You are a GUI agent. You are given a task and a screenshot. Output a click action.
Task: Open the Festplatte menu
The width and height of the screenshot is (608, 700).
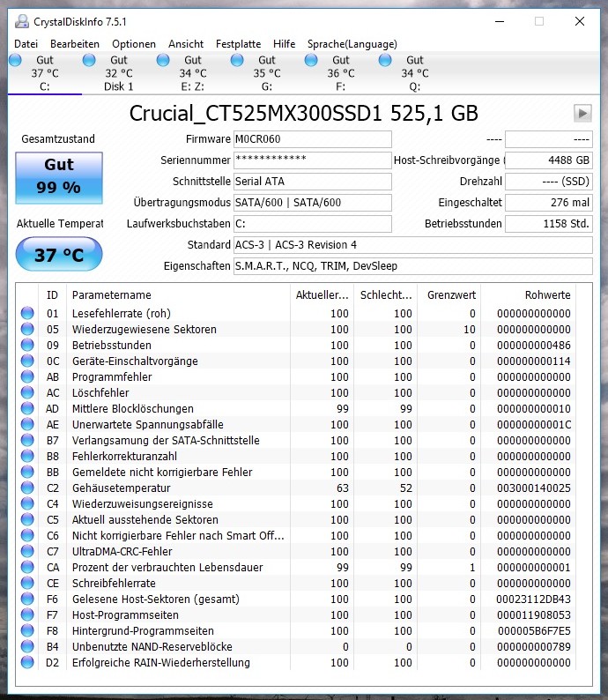(238, 44)
